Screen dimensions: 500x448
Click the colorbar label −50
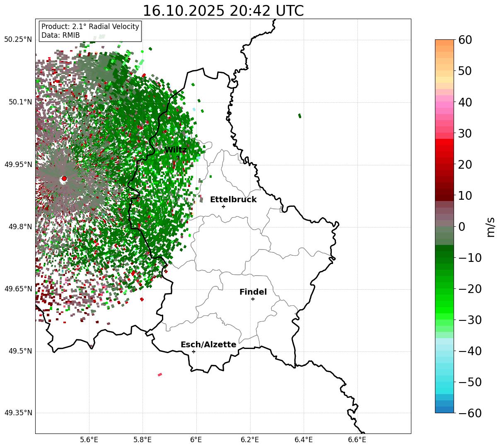pyautogui.click(x=470, y=382)
